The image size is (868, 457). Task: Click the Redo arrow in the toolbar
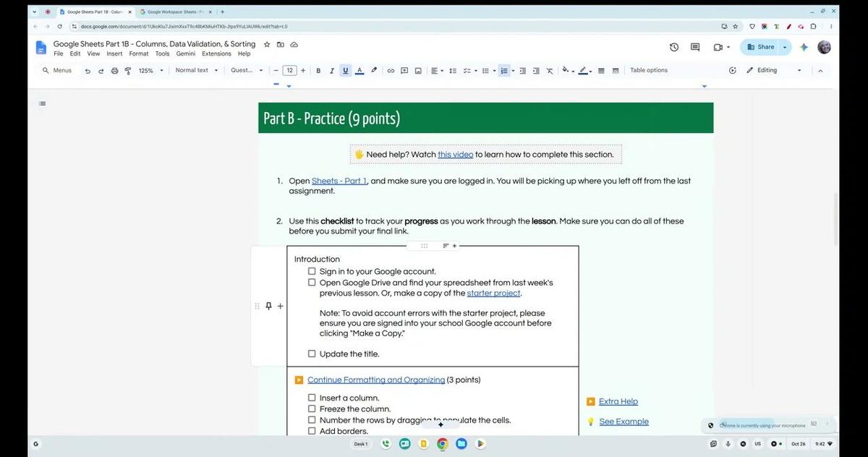click(x=101, y=71)
